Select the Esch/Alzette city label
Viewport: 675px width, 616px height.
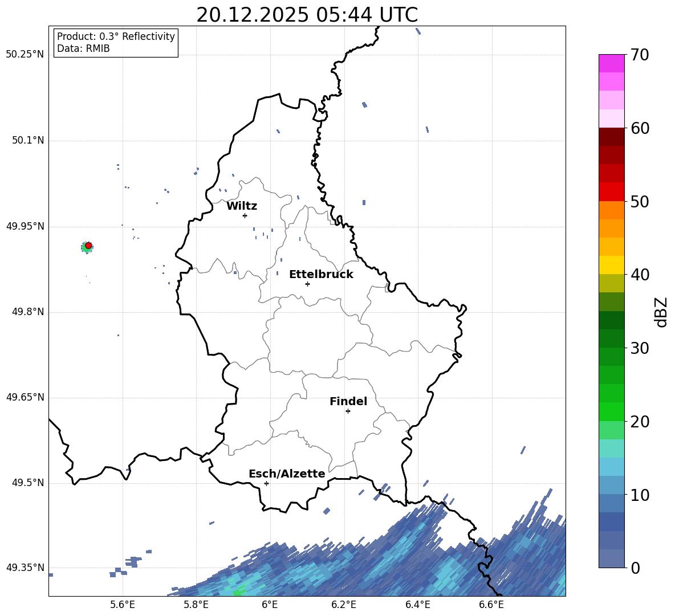[287, 474]
